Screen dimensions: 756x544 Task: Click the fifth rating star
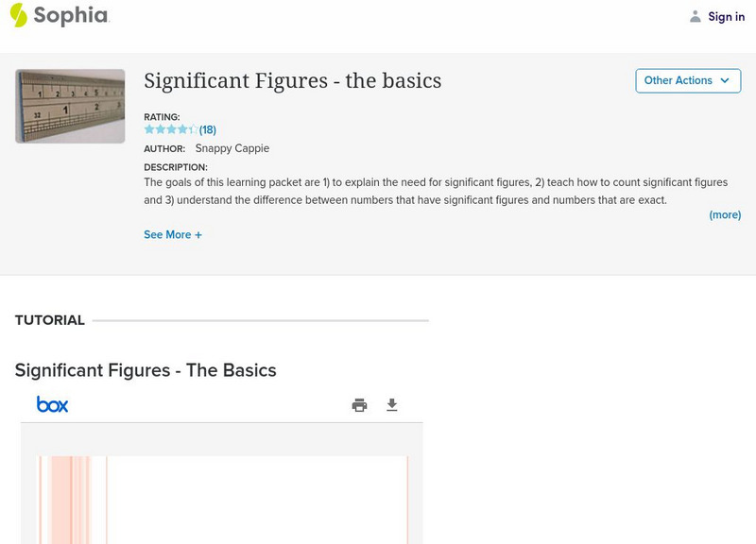(x=194, y=129)
